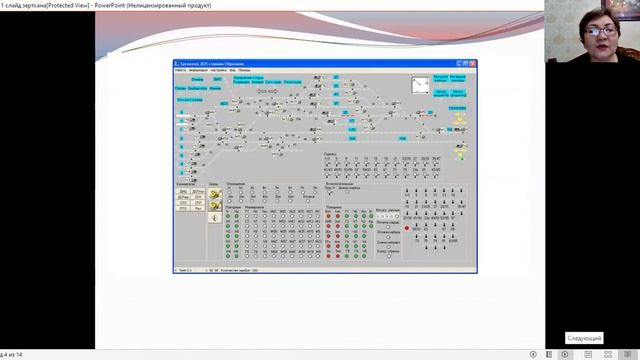Open the Настройка menu in the embedded app

click(x=219, y=70)
